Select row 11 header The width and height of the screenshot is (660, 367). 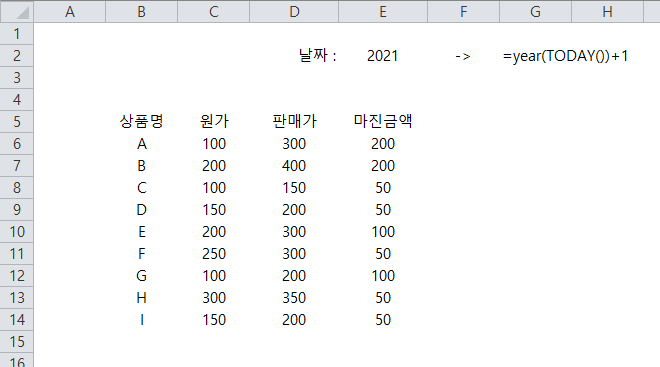[17, 253]
